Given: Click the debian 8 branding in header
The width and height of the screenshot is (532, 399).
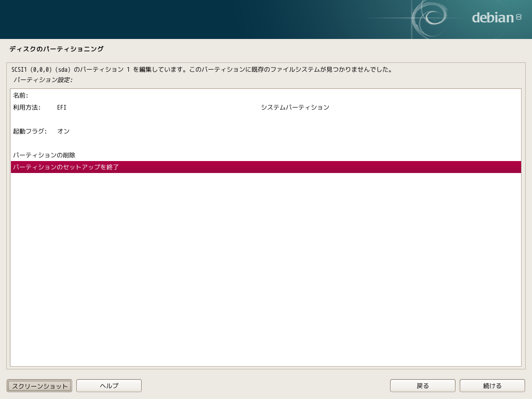Looking at the screenshot, I should 491,17.
